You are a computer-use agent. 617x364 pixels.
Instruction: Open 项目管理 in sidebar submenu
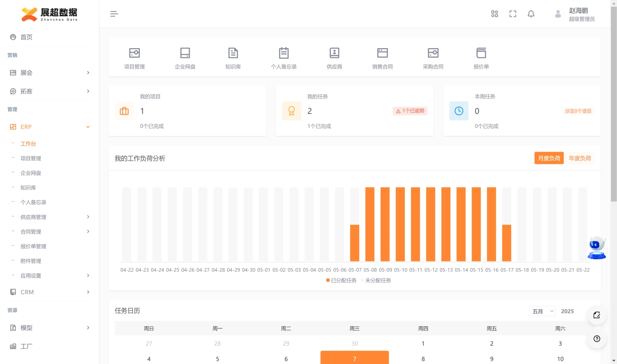point(31,158)
